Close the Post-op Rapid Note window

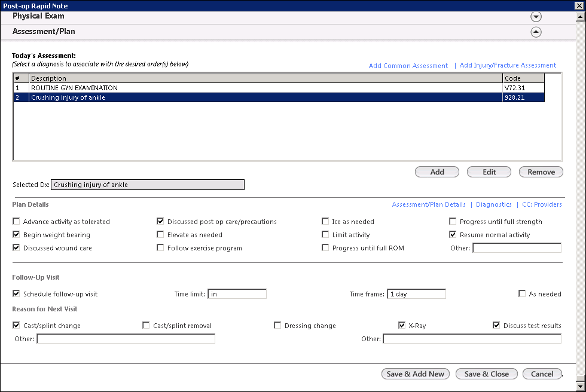click(x=579, y=5)
